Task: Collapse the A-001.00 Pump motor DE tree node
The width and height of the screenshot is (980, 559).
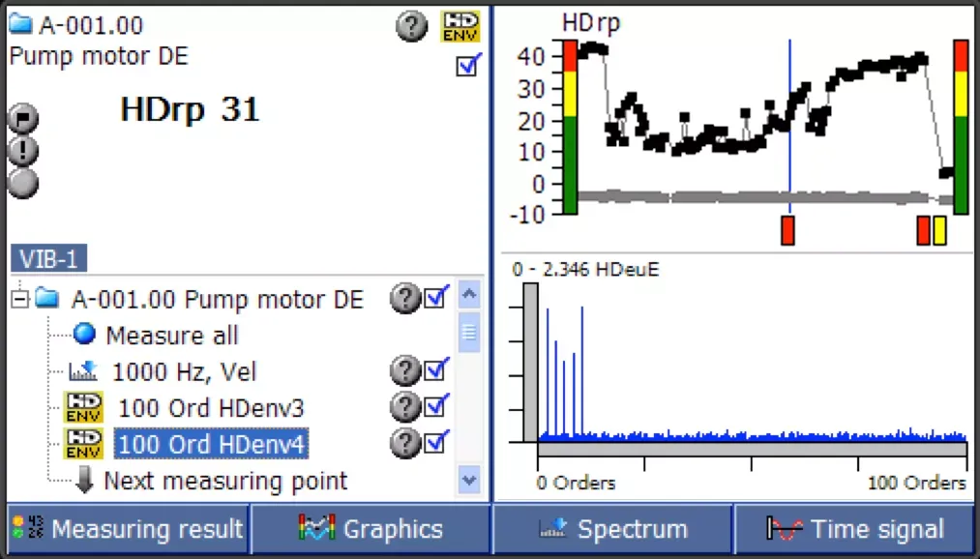Action: (x=18, y=299)
